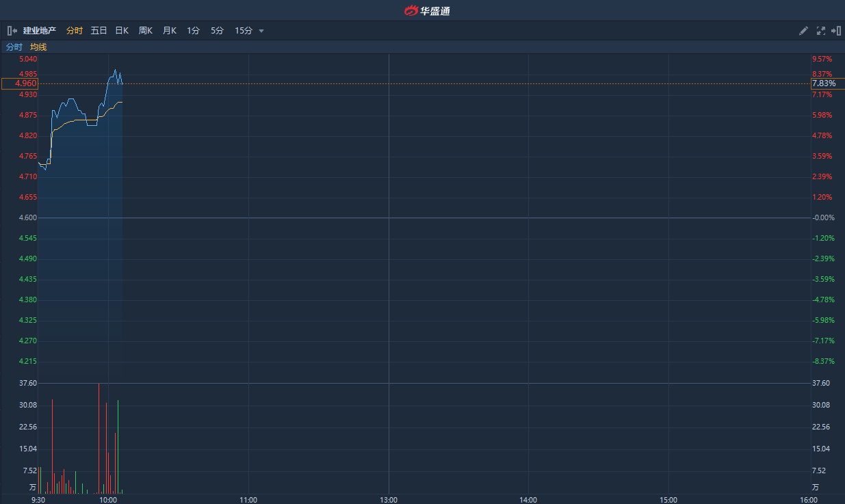This screenshot has width=845, height=504.
Task: Select the 分时 intraday tab
Action: click(x=75, y=31)
